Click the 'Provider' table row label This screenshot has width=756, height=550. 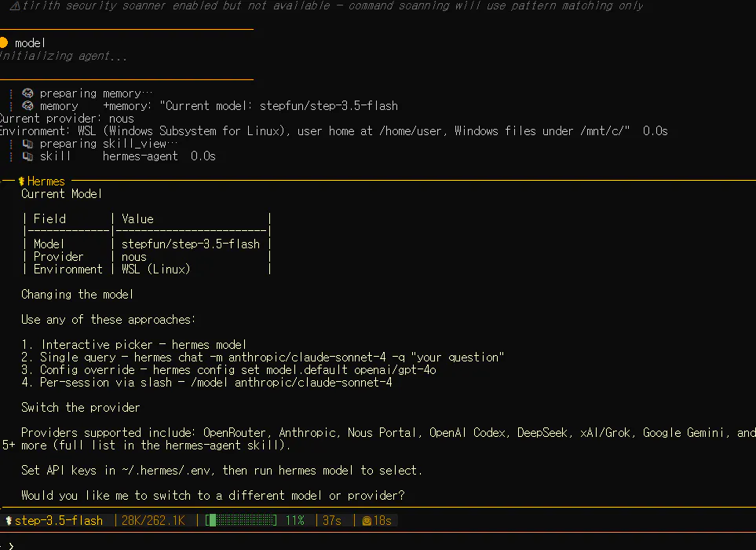click(x=58, y=257)
